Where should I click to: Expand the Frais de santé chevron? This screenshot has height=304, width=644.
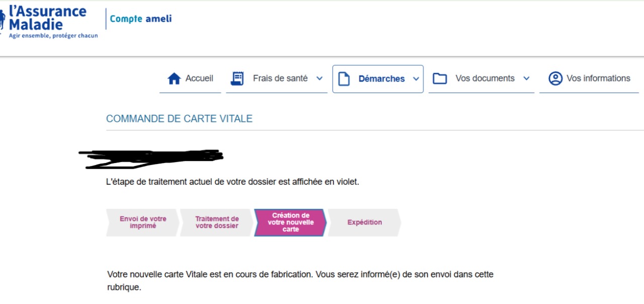(319, 79)
